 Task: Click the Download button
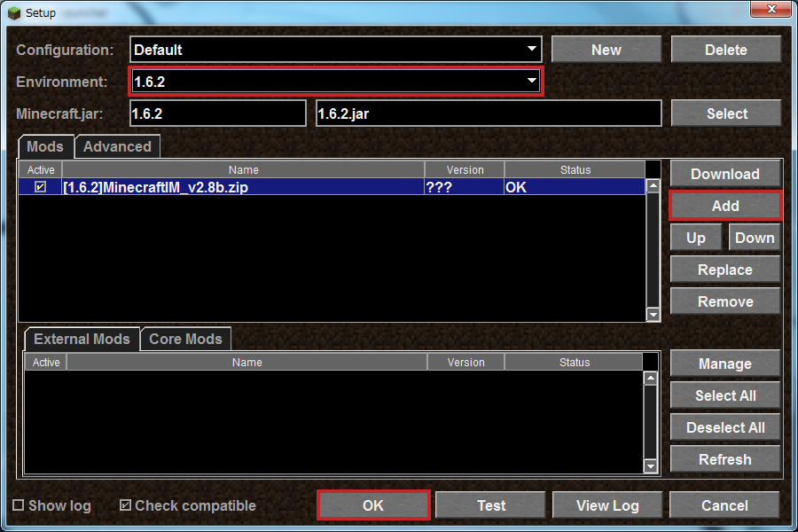pos(725,174)
